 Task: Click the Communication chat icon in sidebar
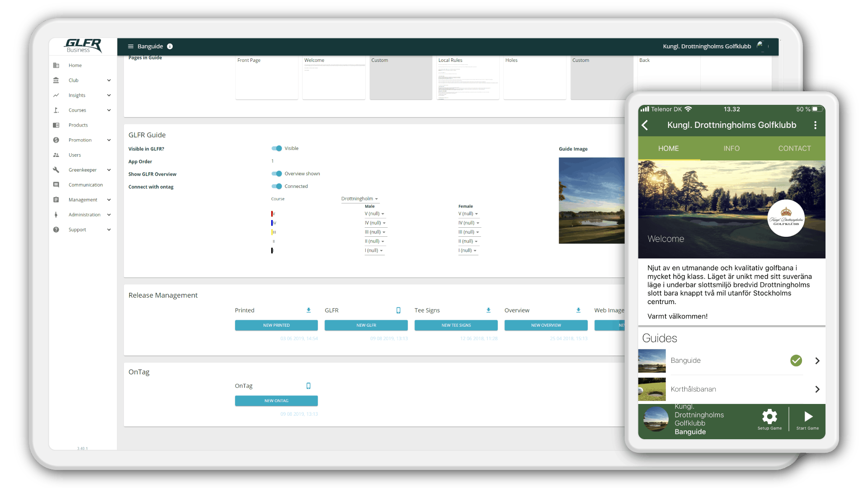pyautogui.click(x=56, y=185)
